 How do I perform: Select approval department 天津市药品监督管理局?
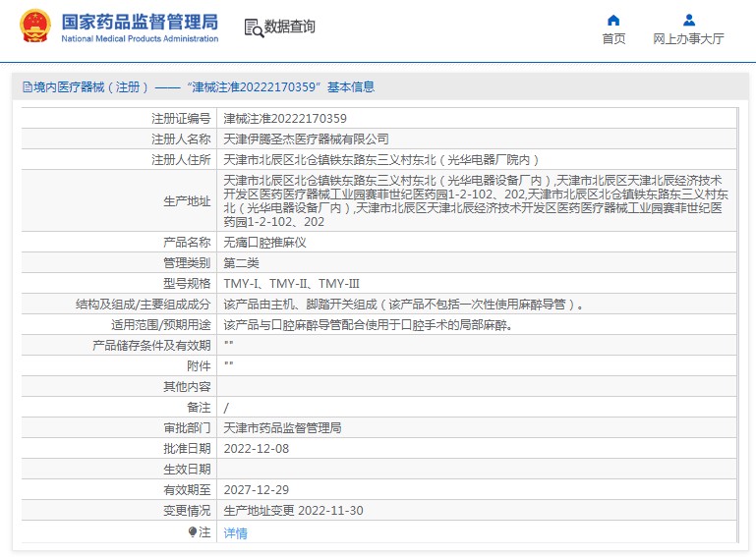pos(282,428)
